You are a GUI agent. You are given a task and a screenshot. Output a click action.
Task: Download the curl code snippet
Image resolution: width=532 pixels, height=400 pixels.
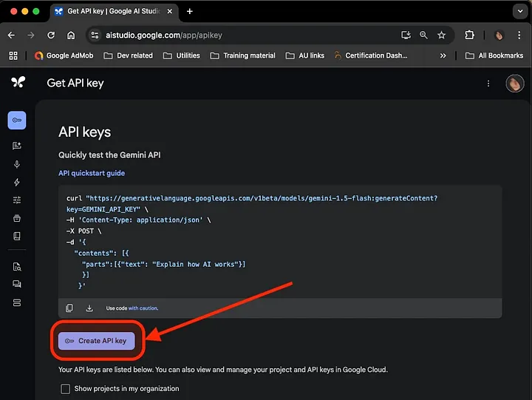pos(89,308)
